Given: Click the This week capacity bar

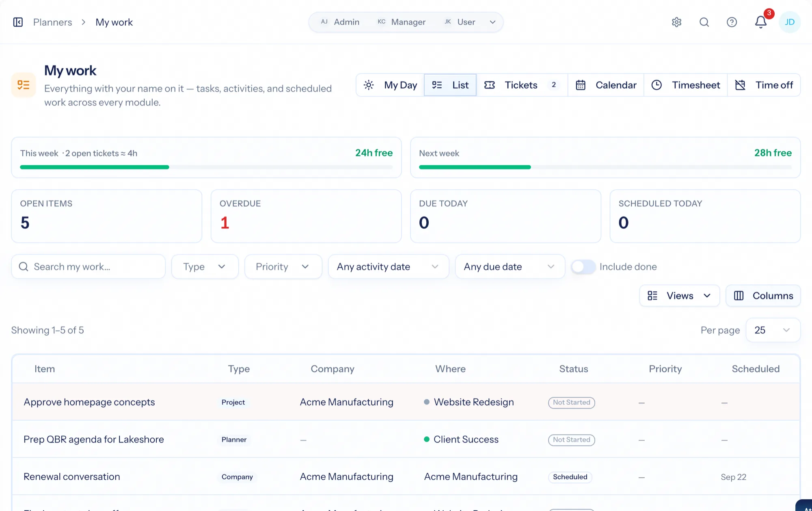Looking at the screenshot, I should 206,167.
